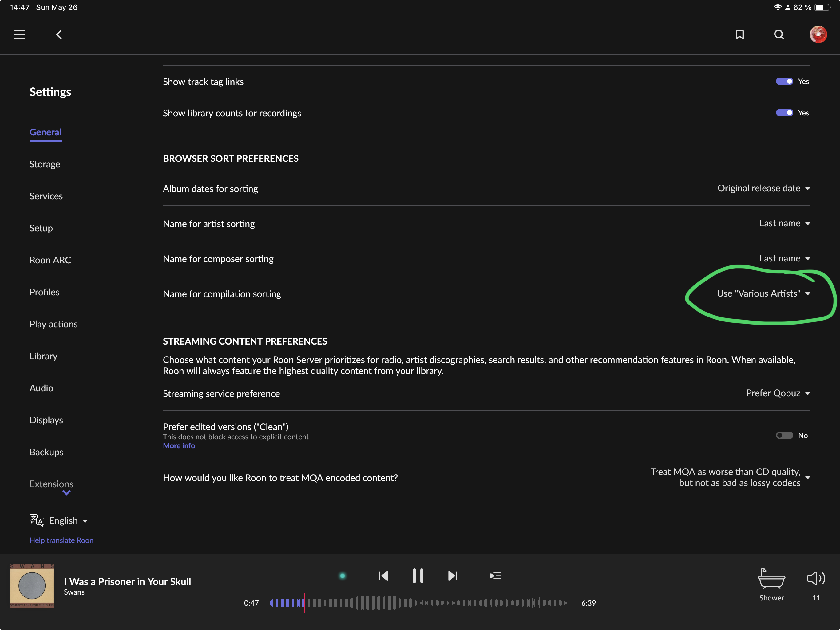Open the search magnifier icon

click(779, 34)
